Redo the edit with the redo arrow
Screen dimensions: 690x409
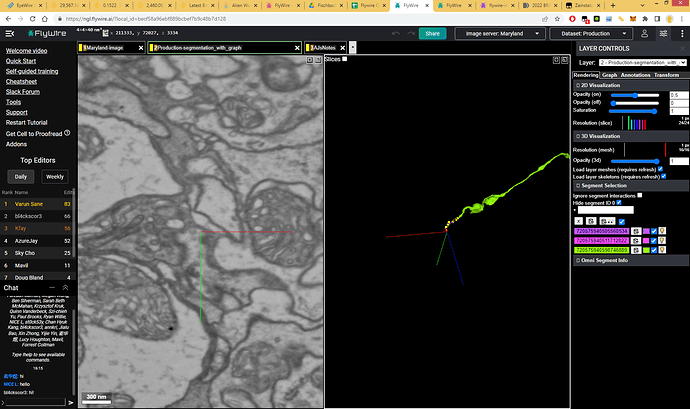pyautogui.click(x=411, y=33)
